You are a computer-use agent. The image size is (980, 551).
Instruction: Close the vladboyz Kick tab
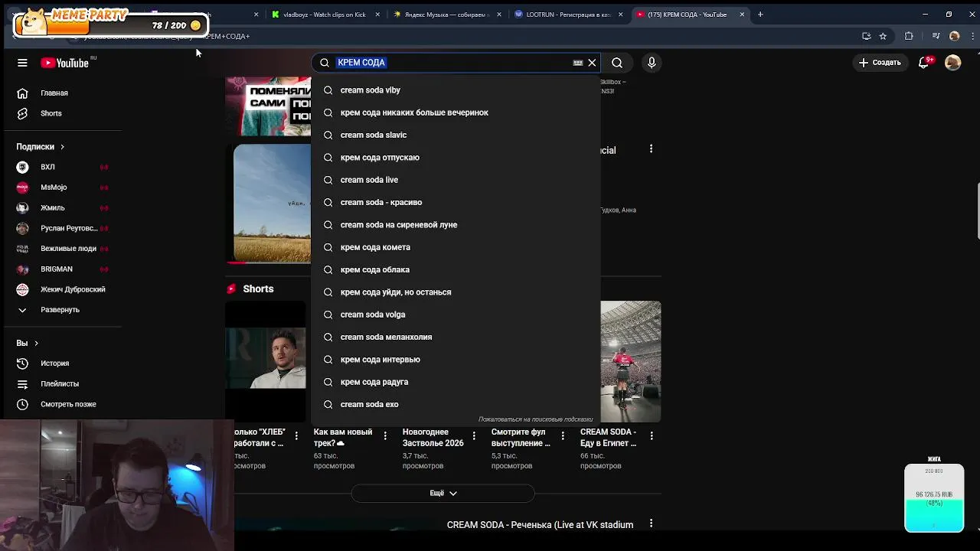tap(377, 15)
